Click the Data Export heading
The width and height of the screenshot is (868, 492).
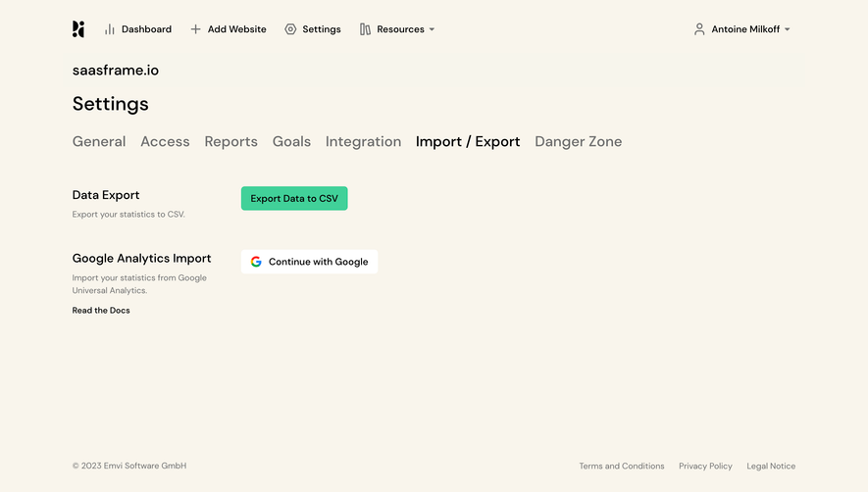click(106, 195)
